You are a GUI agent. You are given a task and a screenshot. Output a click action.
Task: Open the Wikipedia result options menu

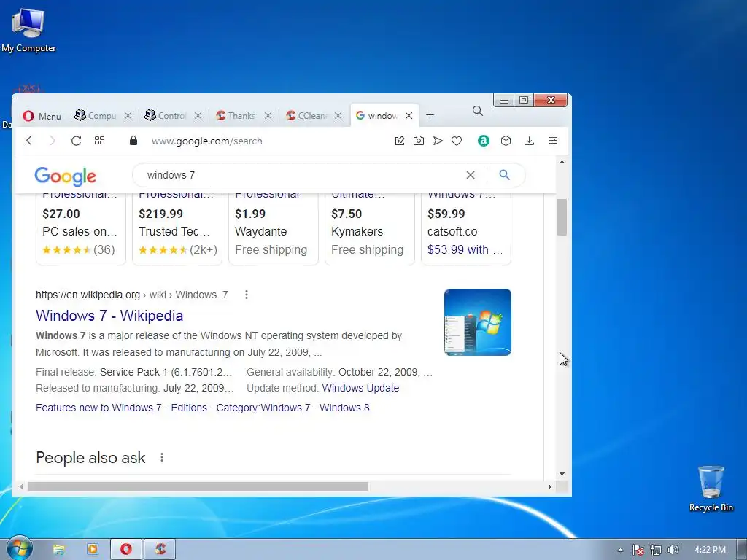pyautogui.click(x=247, y=295)
